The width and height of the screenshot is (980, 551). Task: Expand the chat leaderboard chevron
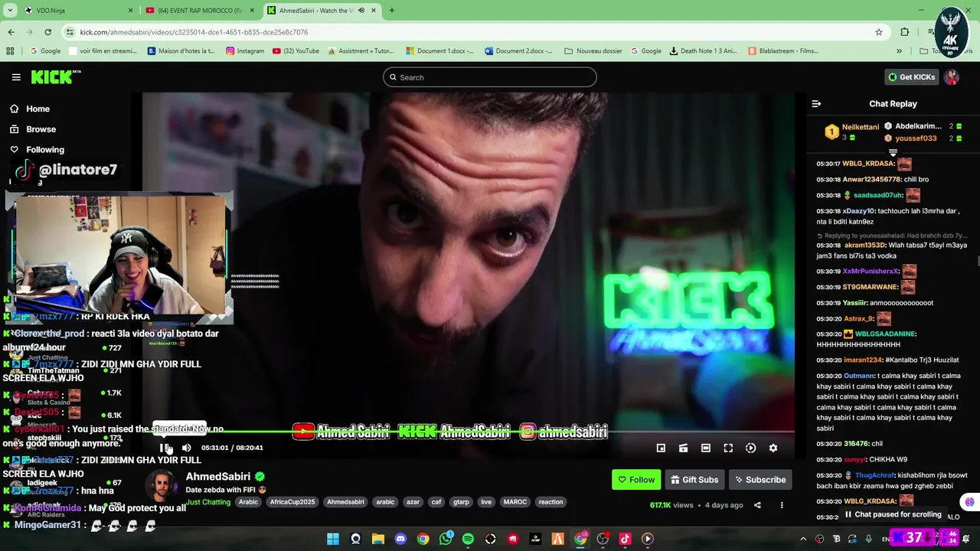[x=893, y=152]
